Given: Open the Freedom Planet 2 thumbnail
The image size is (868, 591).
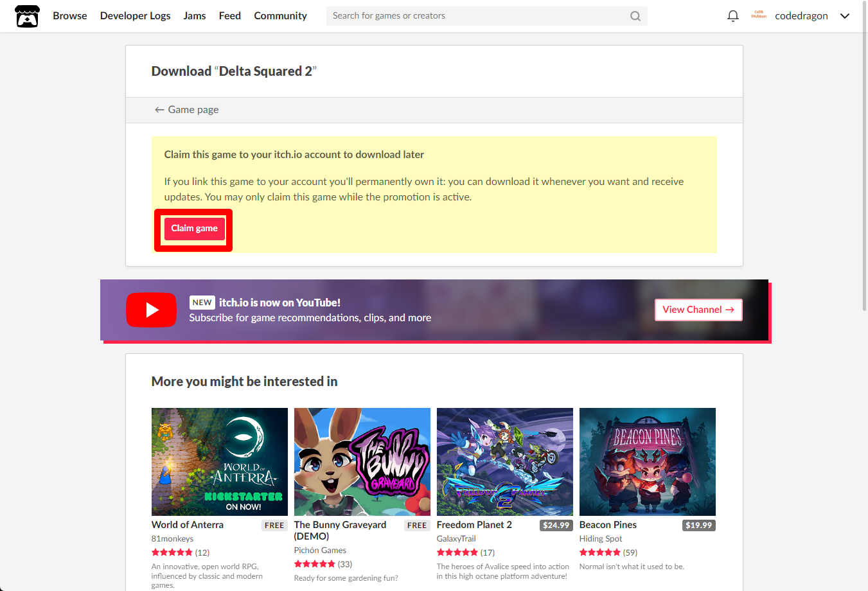Looking at the screenshot, I should 505,462.
